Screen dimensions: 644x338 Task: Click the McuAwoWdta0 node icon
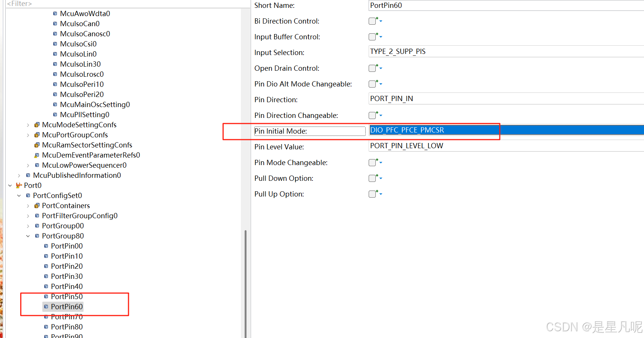pyautogui.click(x=55, y=13)
